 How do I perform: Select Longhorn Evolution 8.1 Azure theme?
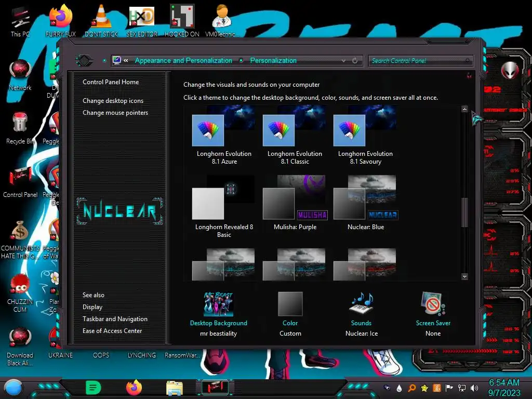click(224, 136)
